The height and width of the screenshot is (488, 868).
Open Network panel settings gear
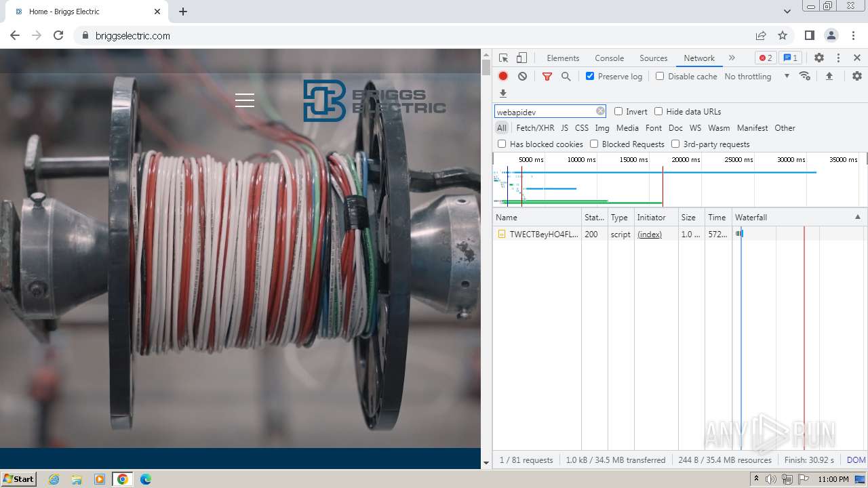point(857,76)
